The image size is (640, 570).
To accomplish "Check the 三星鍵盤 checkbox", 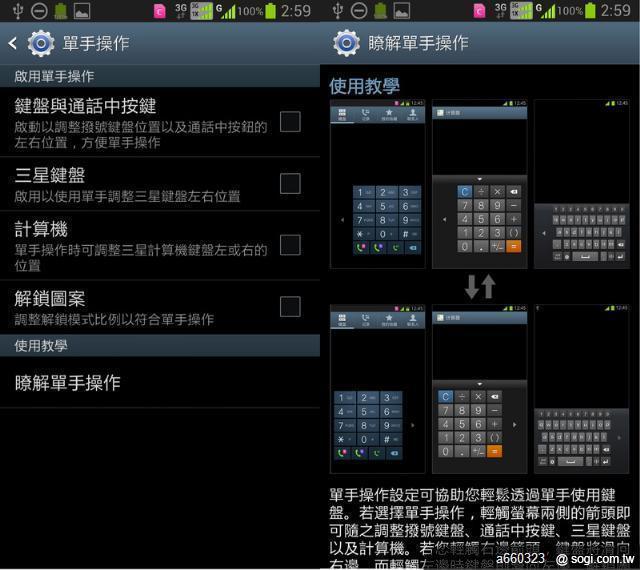I will click(x=290, y=183).
